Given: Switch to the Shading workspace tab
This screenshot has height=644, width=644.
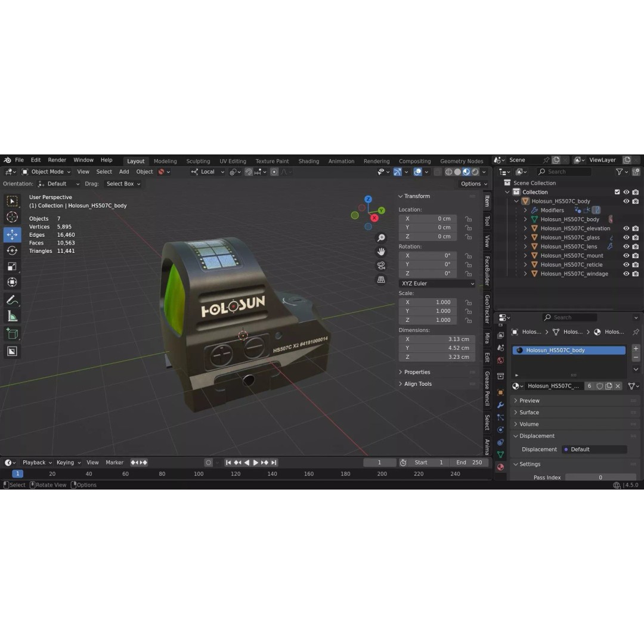Looking at the screenshot, I should click(x=308, y=162).
